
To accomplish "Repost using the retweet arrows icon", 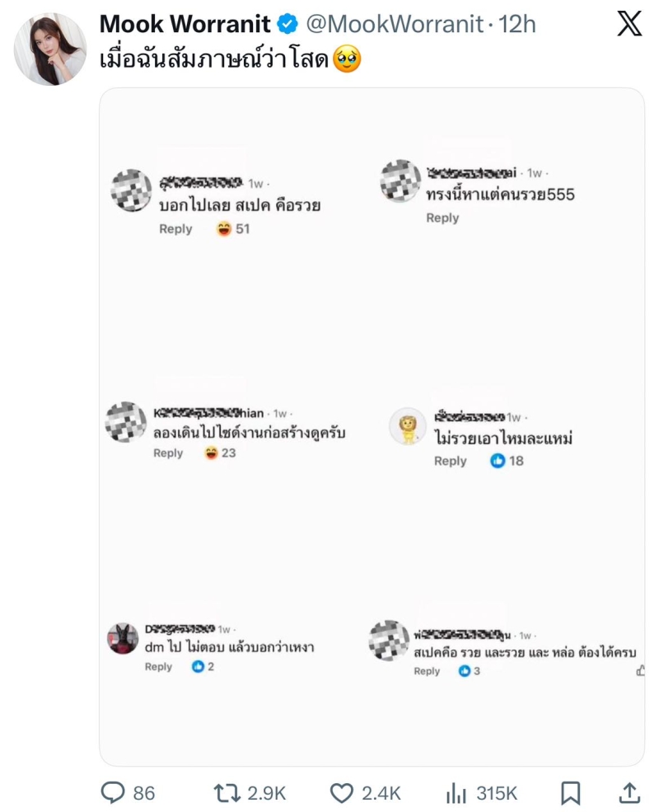I will click(x=227, y=793).
